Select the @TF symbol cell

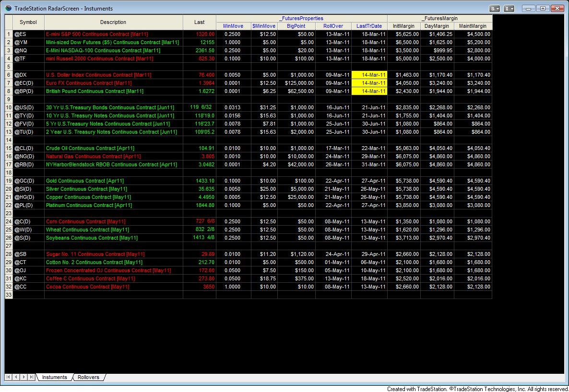click(x=28, y=59)
